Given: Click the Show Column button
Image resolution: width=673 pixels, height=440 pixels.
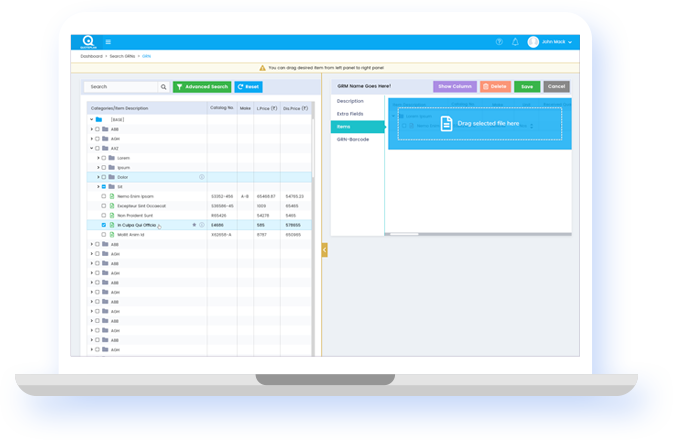Looking at the screenshot, I should 455,86.
